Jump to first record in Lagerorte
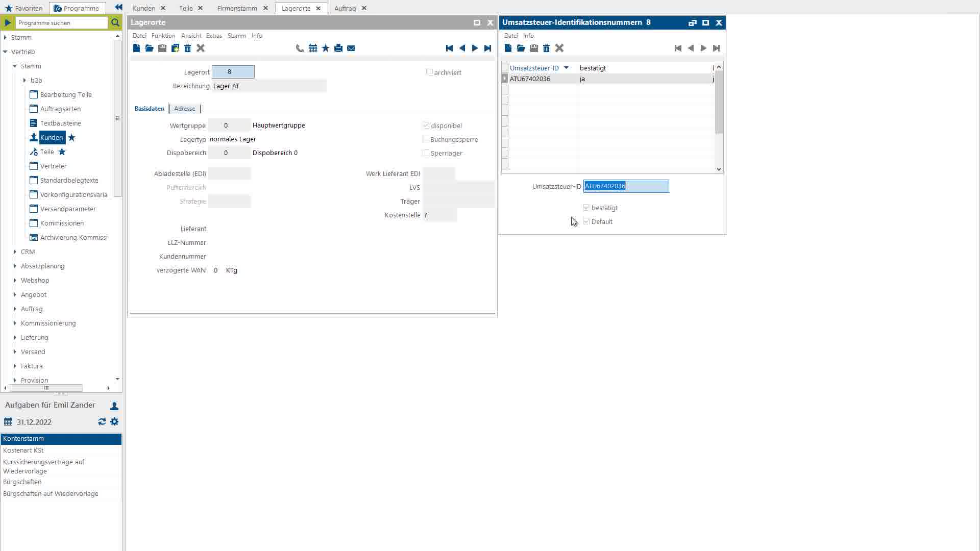 [449, 48]
